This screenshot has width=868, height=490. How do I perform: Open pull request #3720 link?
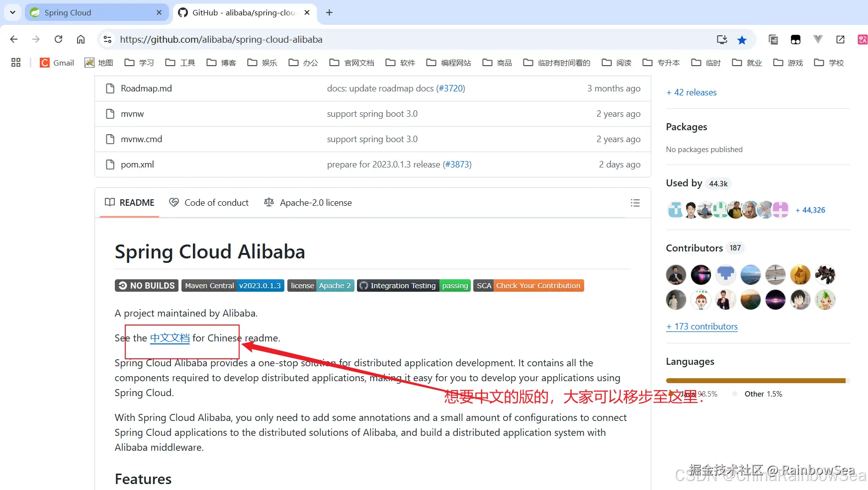tap(450, 88)
